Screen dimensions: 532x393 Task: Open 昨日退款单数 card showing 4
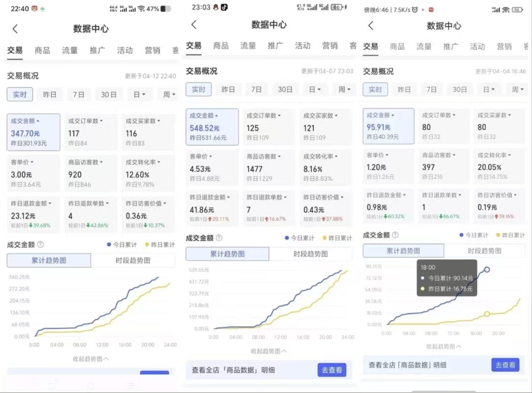coord(91,214)
